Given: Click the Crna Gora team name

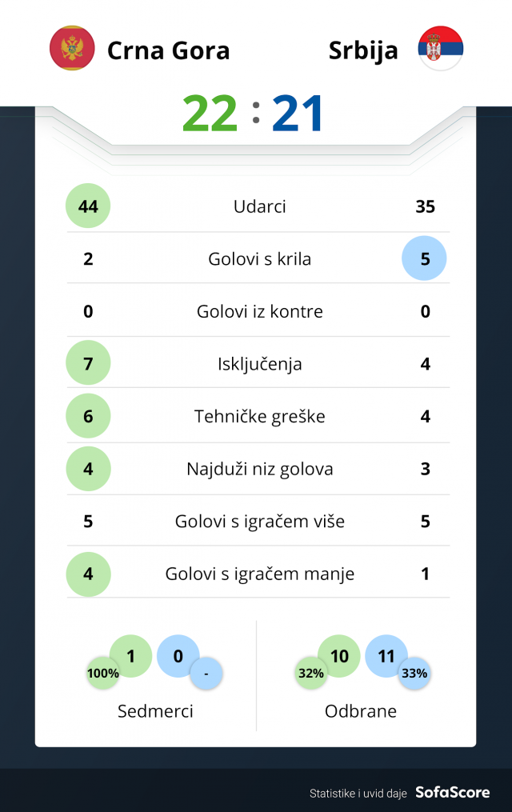Looking at the screenshot, I should pos(169,50).
